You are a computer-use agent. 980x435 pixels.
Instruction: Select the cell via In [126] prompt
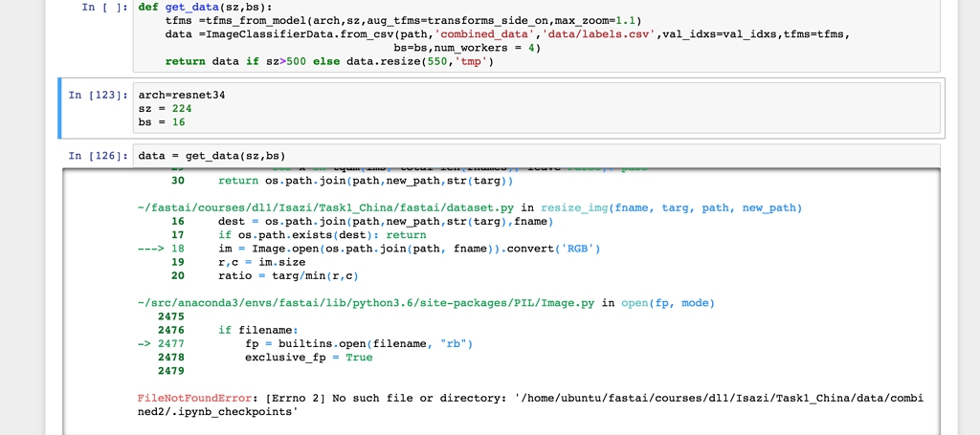(x=96, y=155)
